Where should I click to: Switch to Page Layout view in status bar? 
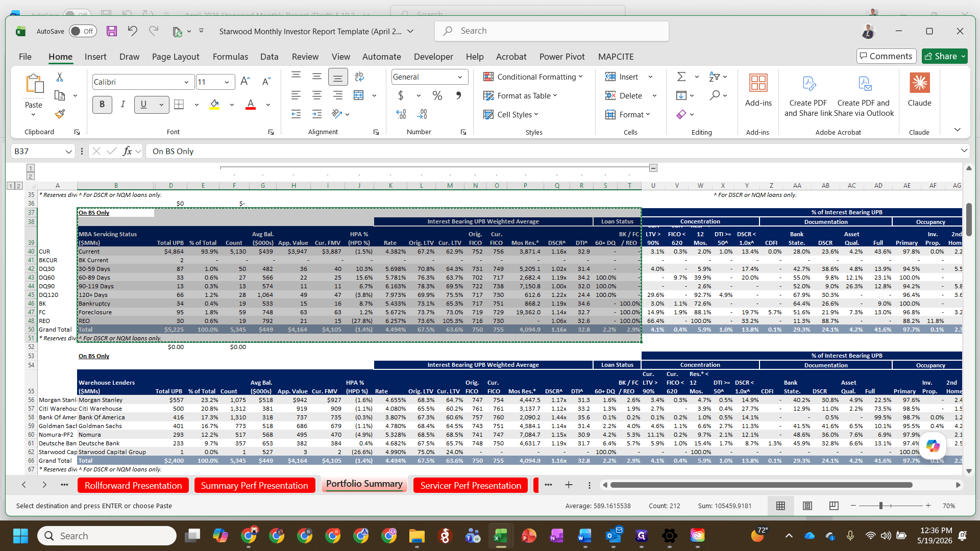point(807,506)
